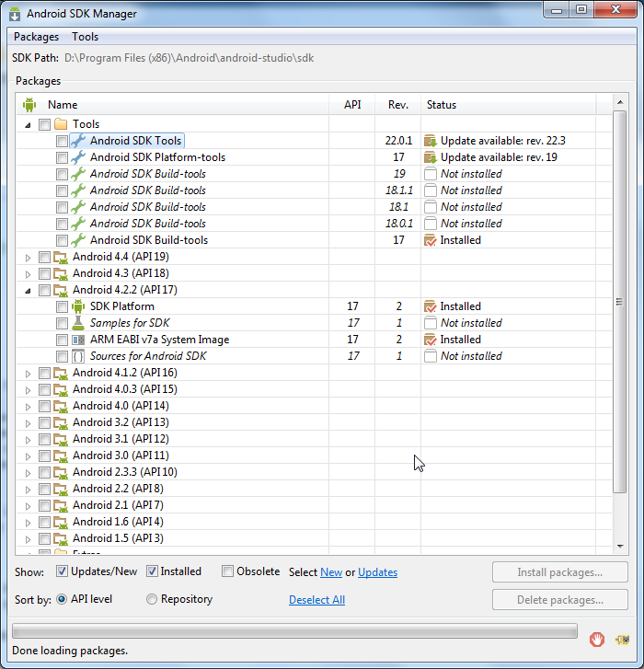
Task: Expand the Android 1.6 (API 4) node
Action: [x=29, y=523]
